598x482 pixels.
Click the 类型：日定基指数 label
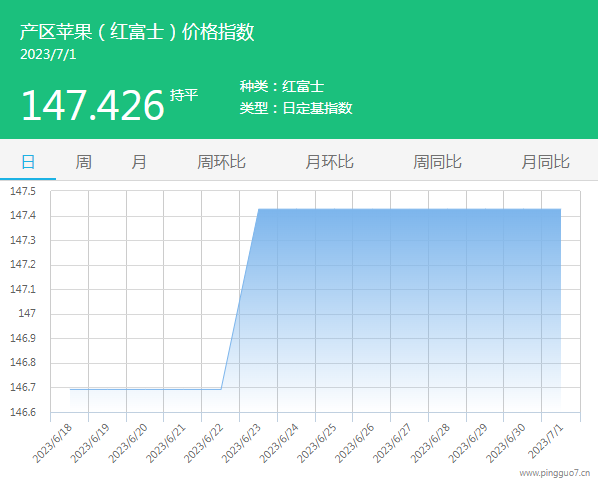click(x=296, y=108)
